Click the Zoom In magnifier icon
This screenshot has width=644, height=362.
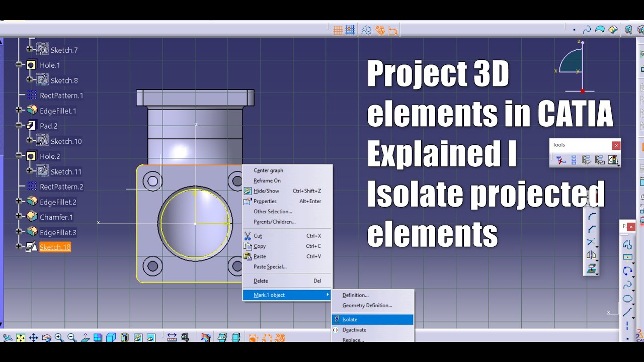coord(59,337)
